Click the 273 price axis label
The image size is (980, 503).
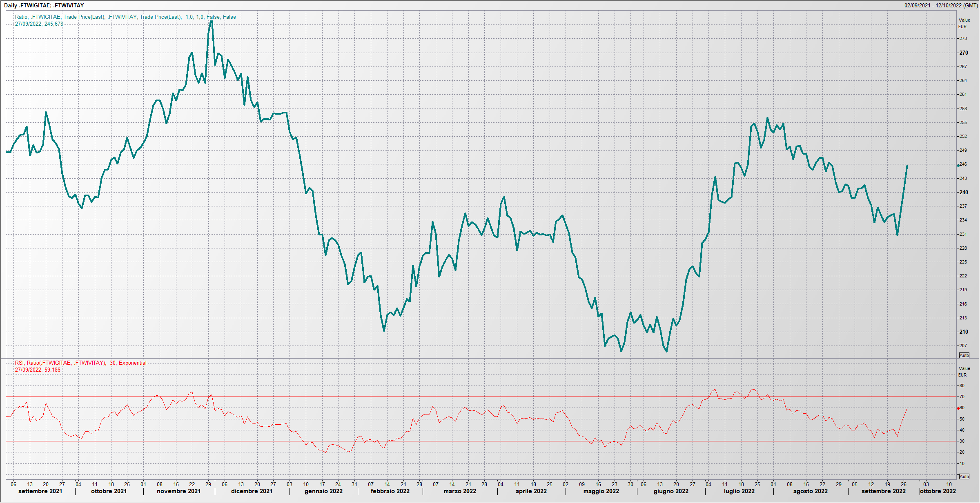[963, 38]
